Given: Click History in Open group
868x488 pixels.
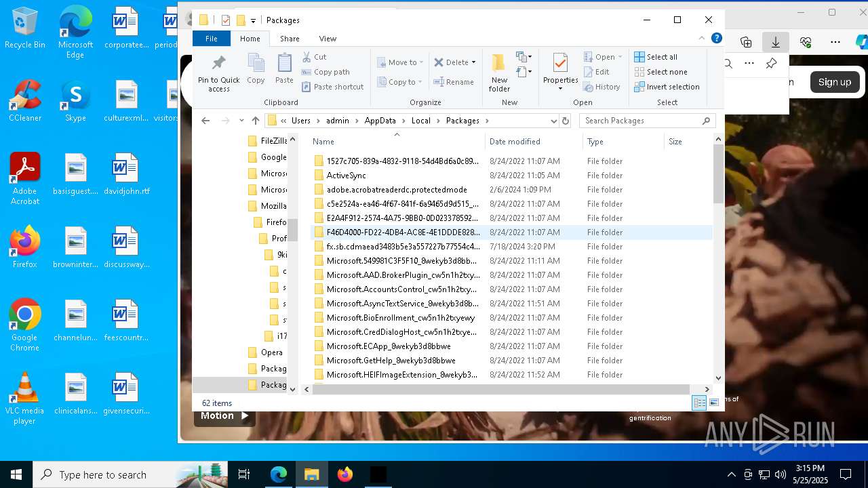Looking at the screenshot, I should coord(601,87).
